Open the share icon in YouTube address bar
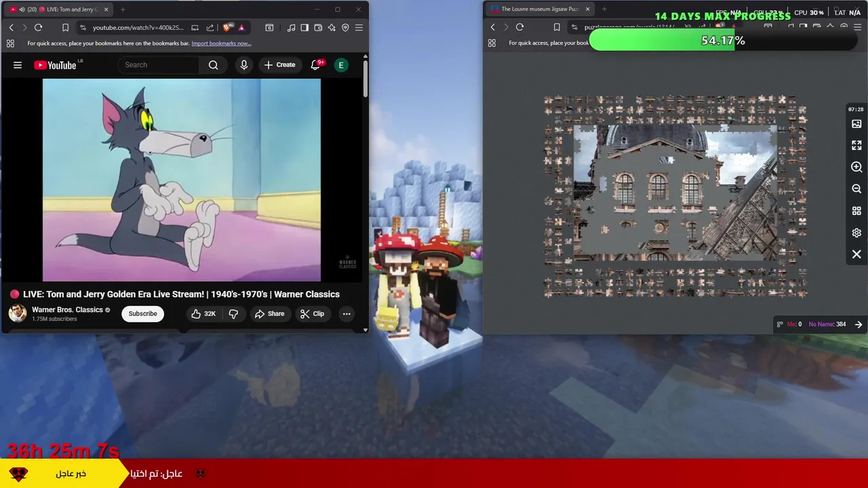This screenshot has width=868, height=488. [x=210, y=27]
